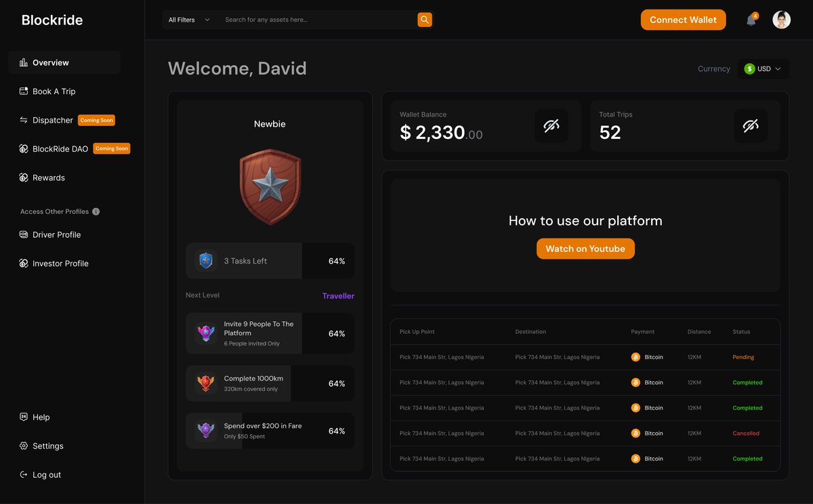The height and width of the screenshot is (504, 813).
Task: Open the USD currency dropdown
Action: [x=764, y=68]
